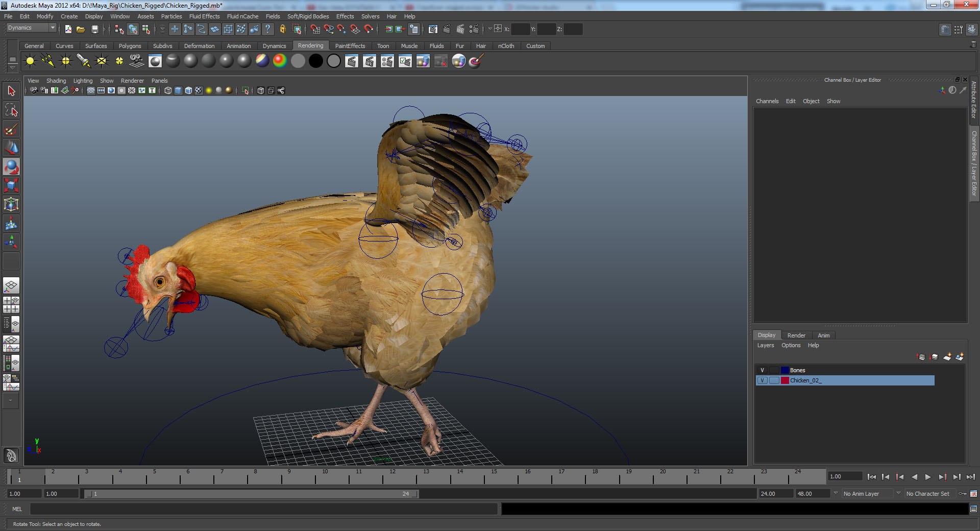Assign ramp shader material rainbow sphere
The width and height of the screenshot is (980, 531).
[280, 61]
